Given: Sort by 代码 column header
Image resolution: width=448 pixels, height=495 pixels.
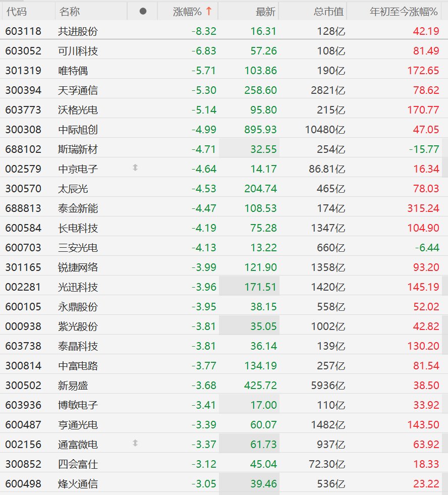Looking at the screenshot, I should (17, 12).
